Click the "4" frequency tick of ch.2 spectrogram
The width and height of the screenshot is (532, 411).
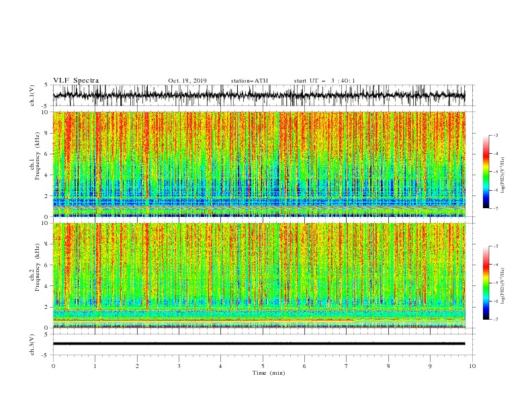tap(47, 286)
